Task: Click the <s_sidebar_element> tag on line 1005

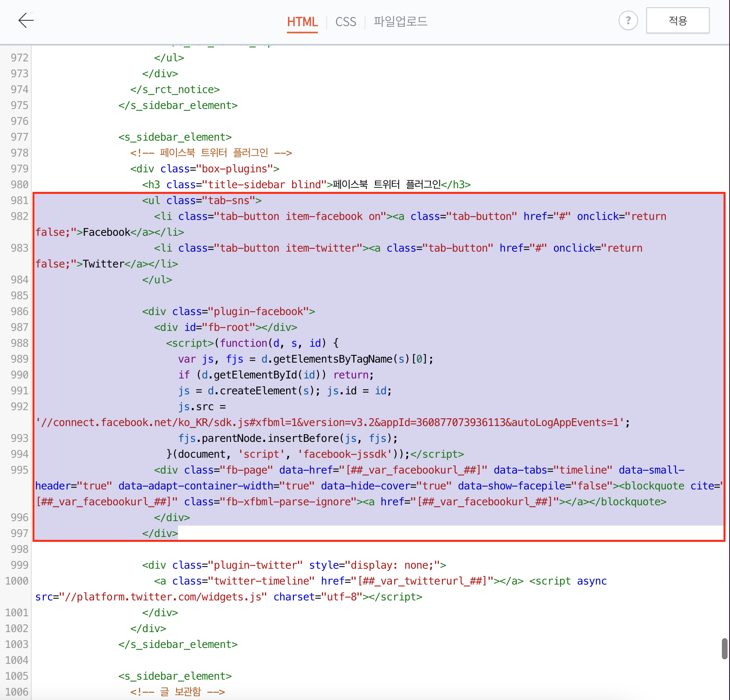Action: click(x=175, y=676)
